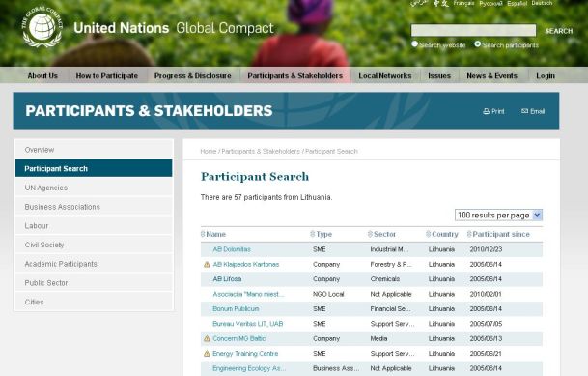Screen dimensions: 588x376
Task: Open Participants & Stakeholders menu
Action: pyautogui.click(x=295, y=75)
